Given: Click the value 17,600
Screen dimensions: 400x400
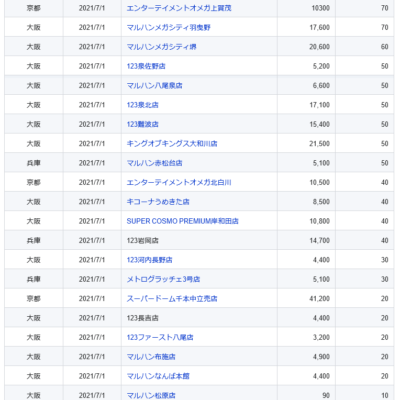Looking at the screenshot, I should (320, 27).
